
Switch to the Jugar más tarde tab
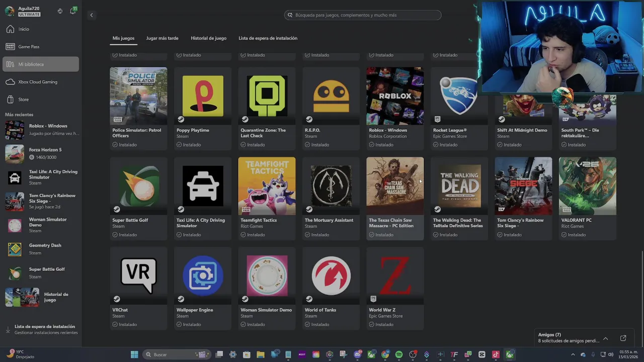coord(162,38)
